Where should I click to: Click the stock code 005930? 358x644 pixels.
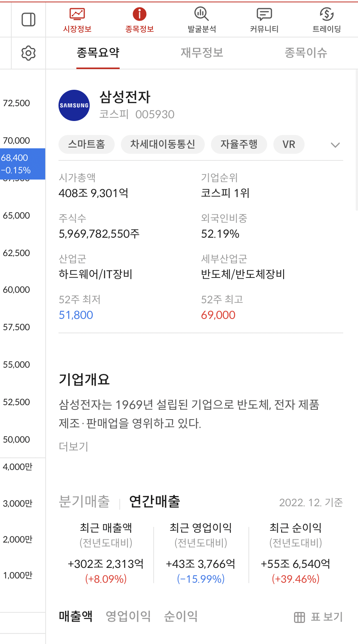coord(155,114)
